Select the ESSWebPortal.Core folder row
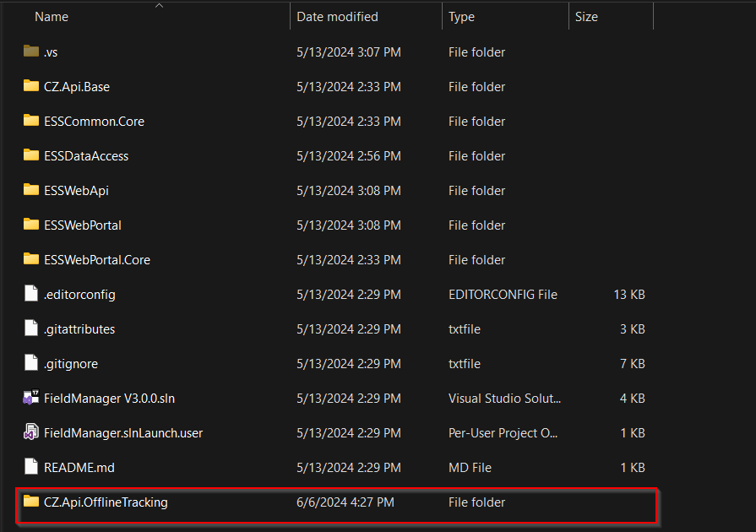The image size is (756, 532). point(336,260)
